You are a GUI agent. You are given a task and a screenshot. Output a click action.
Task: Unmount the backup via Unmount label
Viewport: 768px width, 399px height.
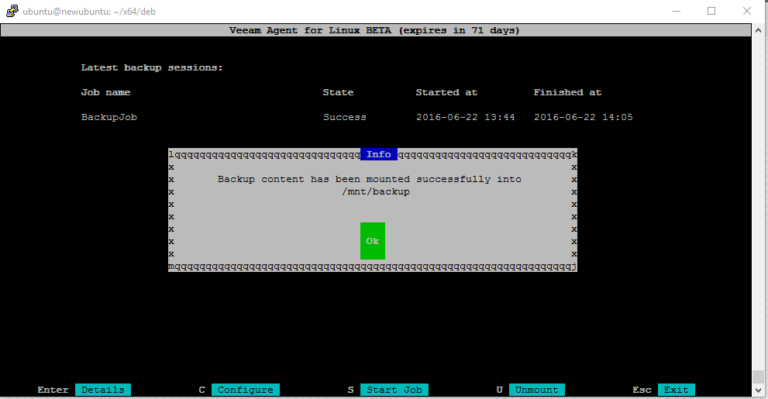point(537,390)
